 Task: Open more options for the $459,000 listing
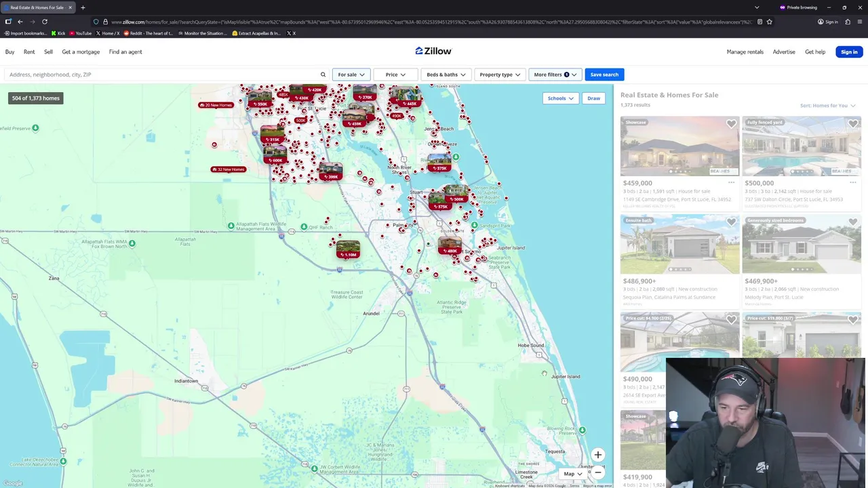731,183
